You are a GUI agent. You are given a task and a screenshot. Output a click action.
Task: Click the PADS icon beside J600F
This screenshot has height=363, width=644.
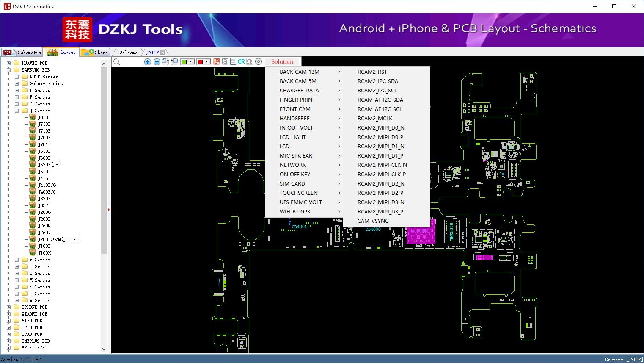33,158
